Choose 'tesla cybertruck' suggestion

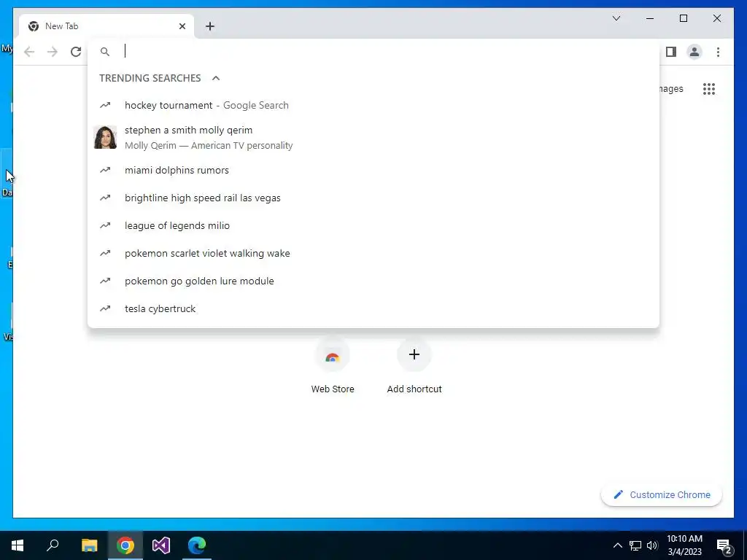pos(373,308)
